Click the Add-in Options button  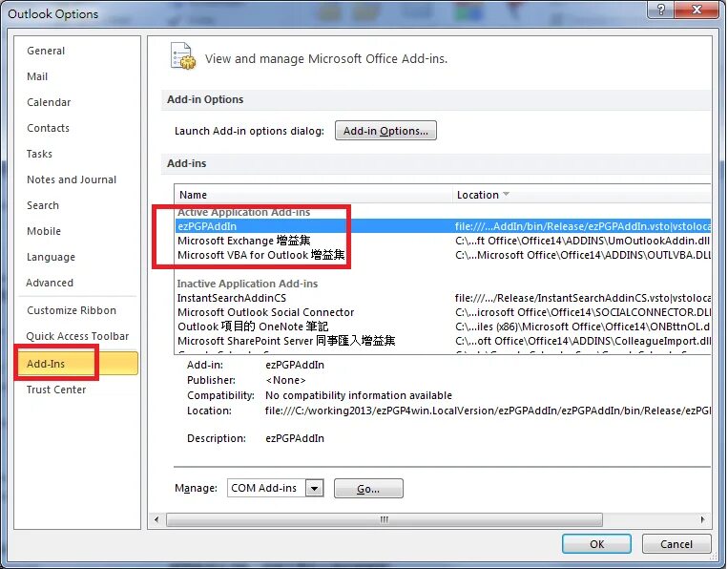click(385, 131)
